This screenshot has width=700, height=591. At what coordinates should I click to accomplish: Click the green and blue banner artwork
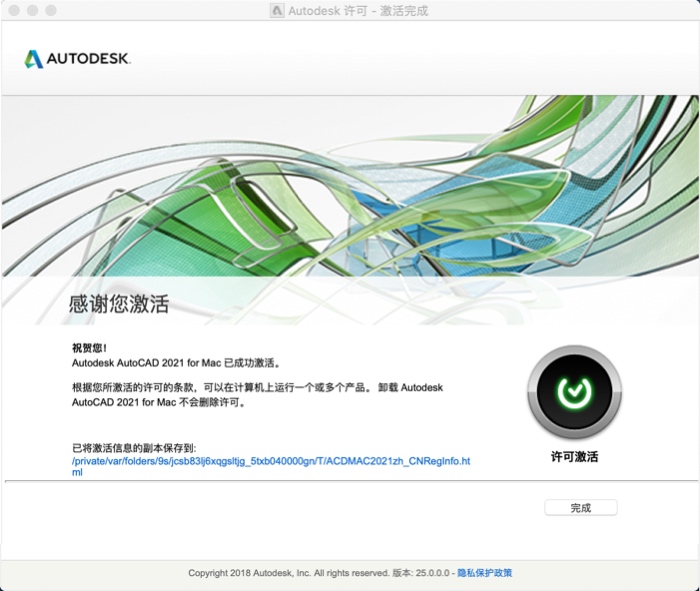click(x=350, y=185)
